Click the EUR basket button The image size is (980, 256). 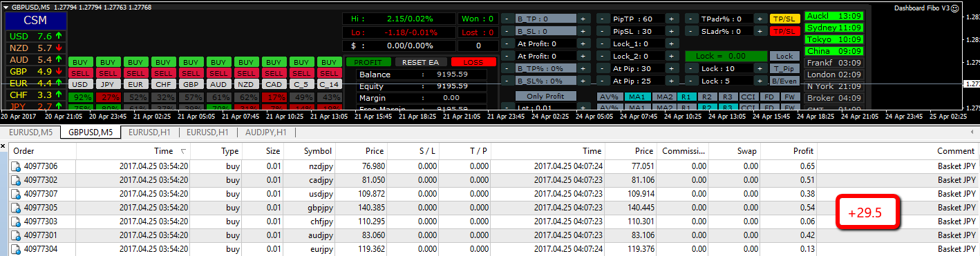(135, 84)
